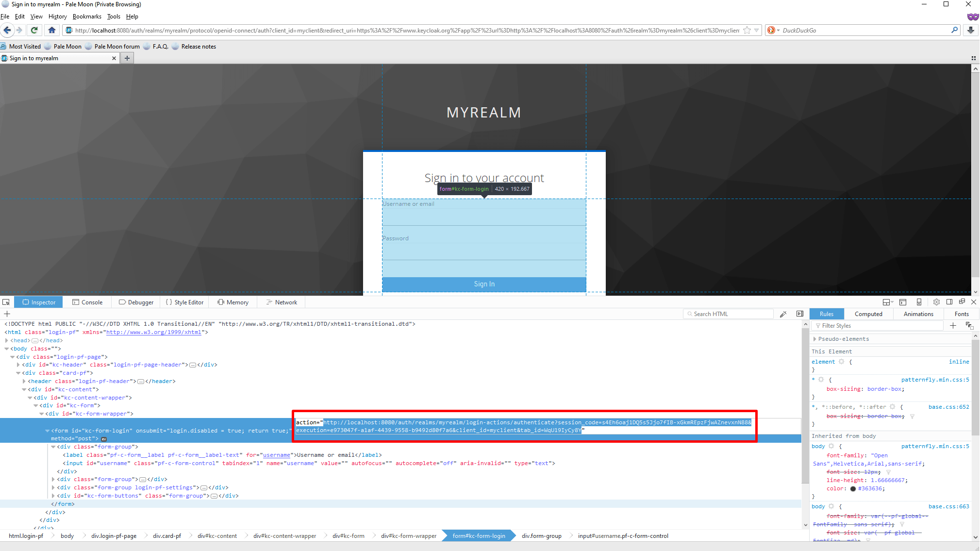
Task: Reload the current page
Action: point(34,30)
